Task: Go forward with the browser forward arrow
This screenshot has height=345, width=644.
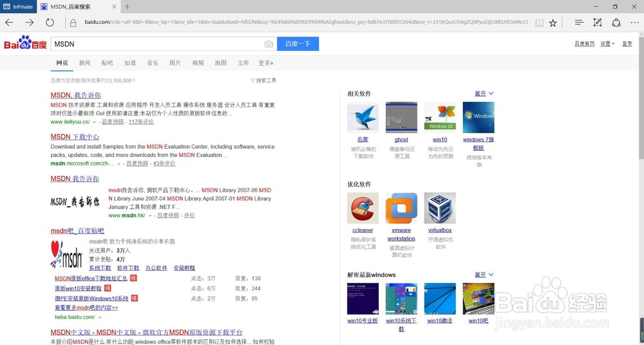Action: tap(29, 23)
